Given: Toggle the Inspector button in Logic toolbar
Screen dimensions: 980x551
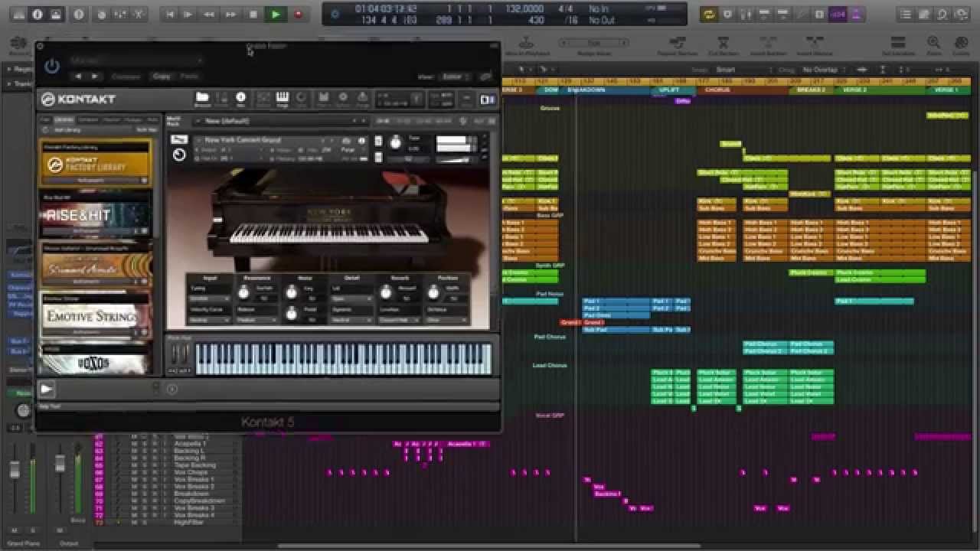Looking at the screenshot, I should click(37, 14).
